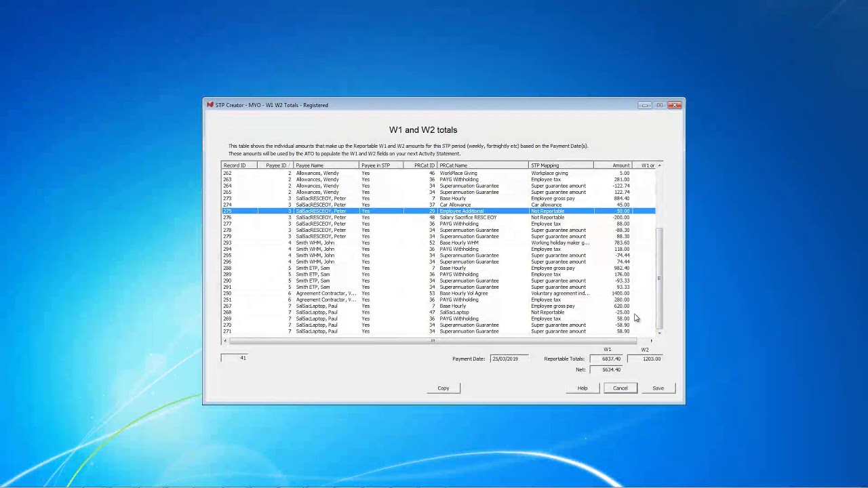
Task: Click the vertical scrollbar up arrow
Action: 659,165
